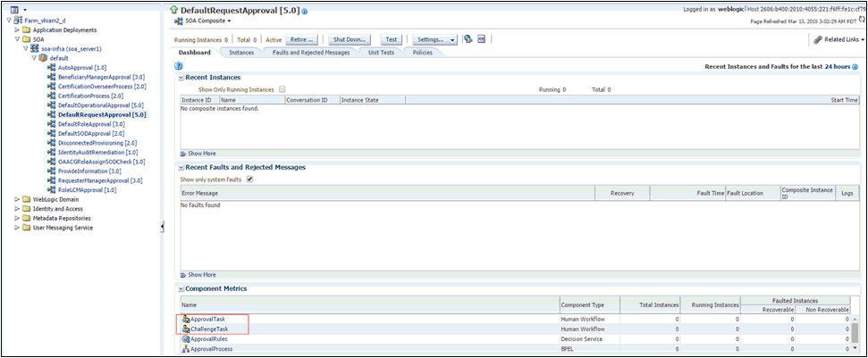Click the default partition icon
868x358 pixels.
tap(43, 58)
